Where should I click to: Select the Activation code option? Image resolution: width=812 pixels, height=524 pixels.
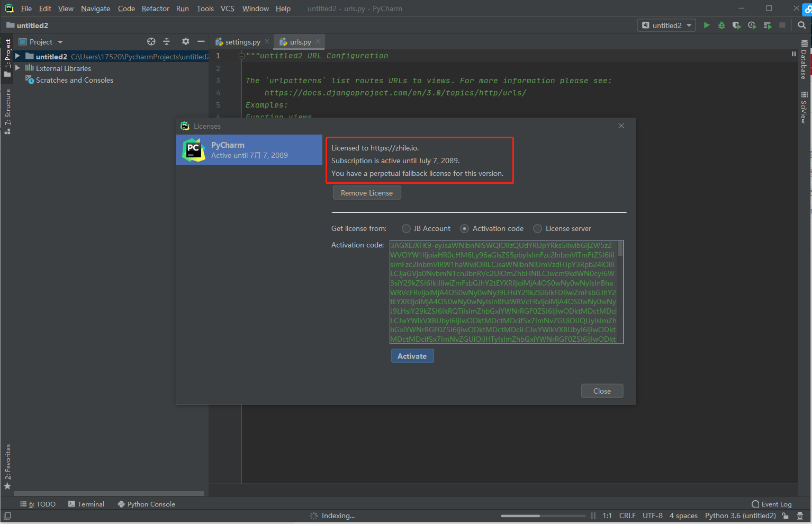click(464, 228)
